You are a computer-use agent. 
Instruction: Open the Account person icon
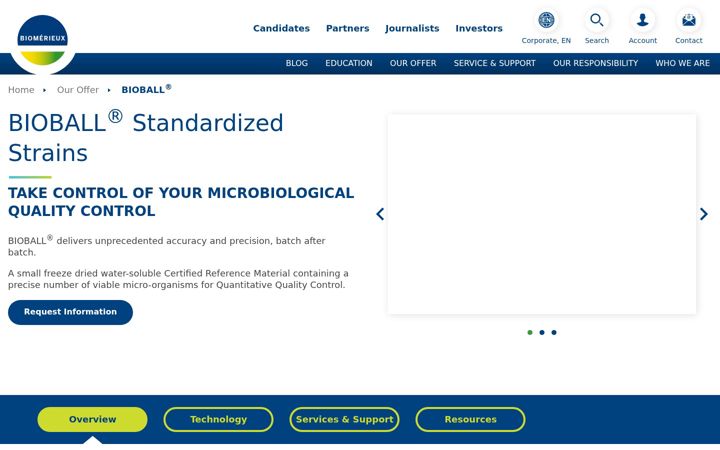point(642,20)
